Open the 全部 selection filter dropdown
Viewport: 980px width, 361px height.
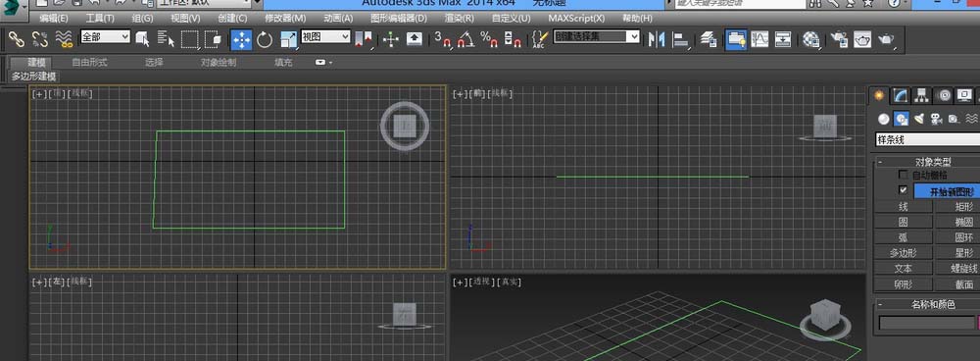pos(105,37)
